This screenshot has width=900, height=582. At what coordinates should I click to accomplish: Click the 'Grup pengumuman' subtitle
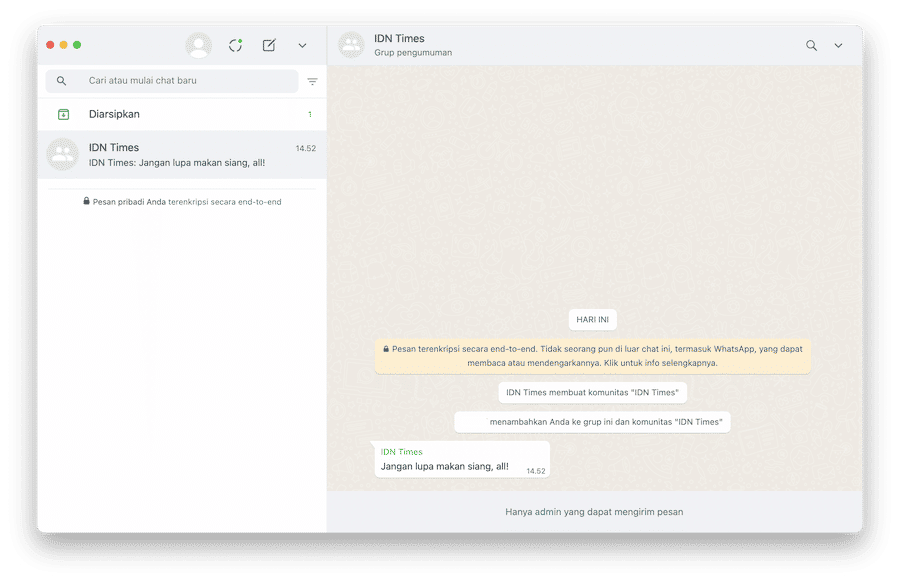point(413,53)
